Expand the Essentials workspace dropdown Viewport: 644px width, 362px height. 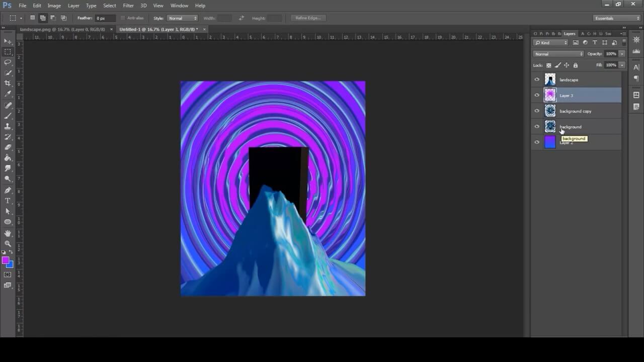(x=617, y=18)
